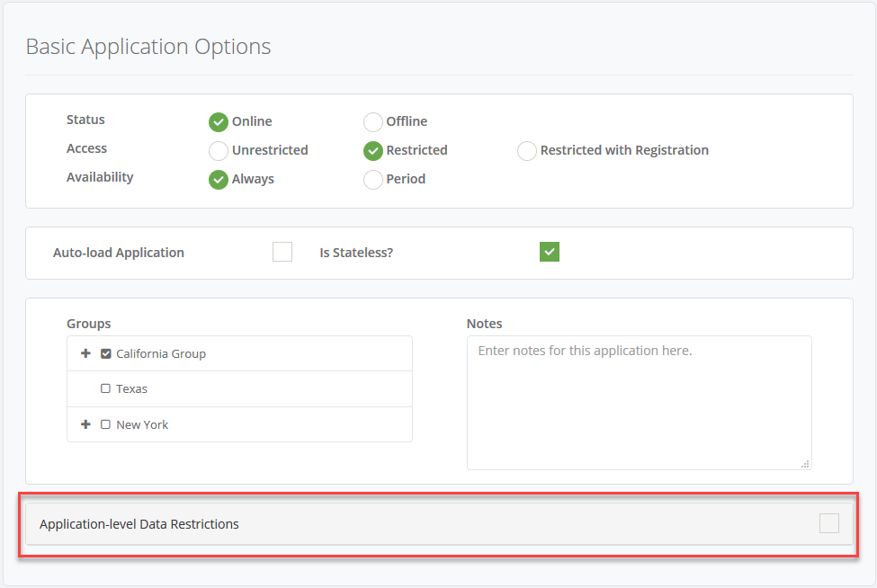Image resolution: width=877 pixels, height=588 pixels.
Task: Select the Online status radio button
Action: coord(218,121)
